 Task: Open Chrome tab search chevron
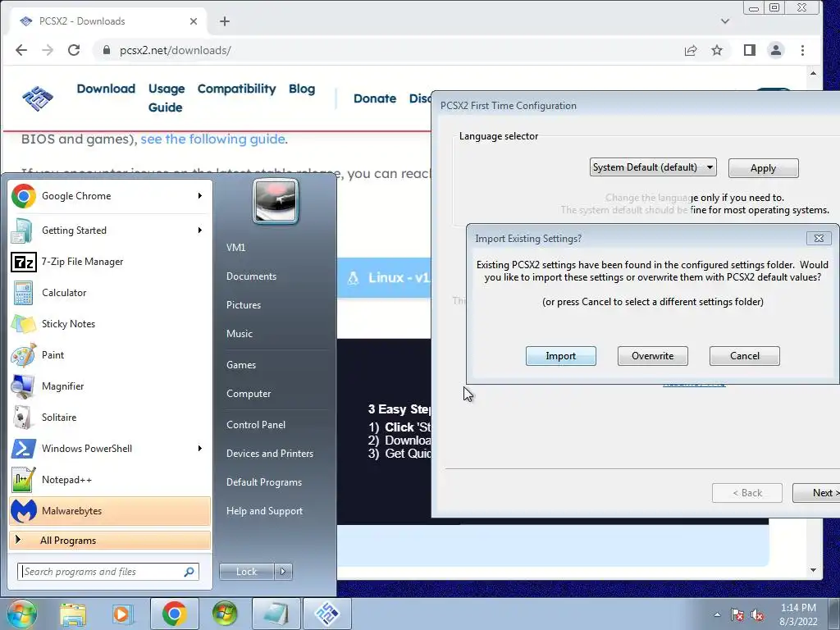click(725, 21)
